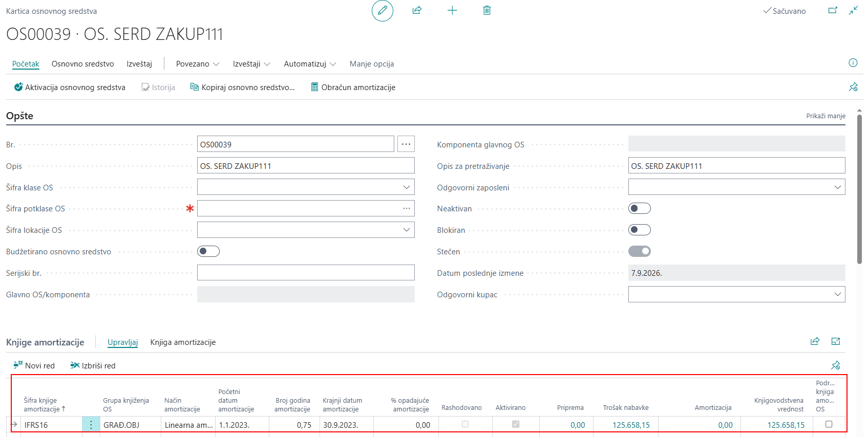Pin the action bar
The width and height of the screenshot is (868, 437).
click(853, 87)
